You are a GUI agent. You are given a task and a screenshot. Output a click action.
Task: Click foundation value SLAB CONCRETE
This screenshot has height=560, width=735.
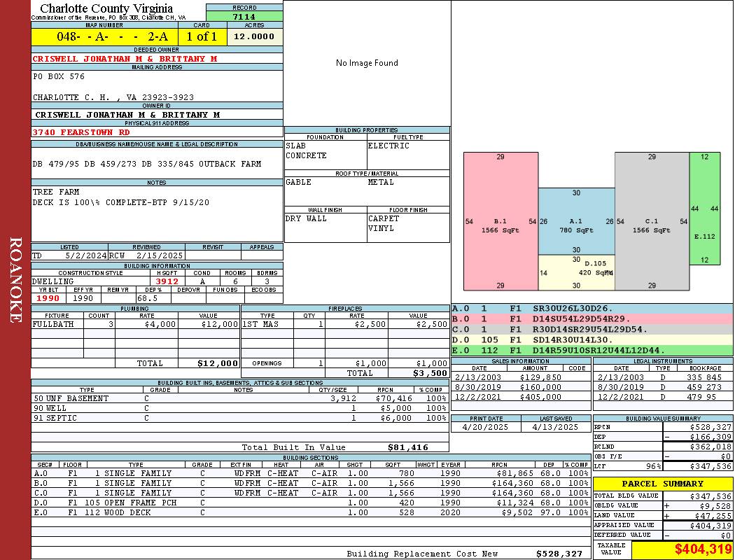306,150
